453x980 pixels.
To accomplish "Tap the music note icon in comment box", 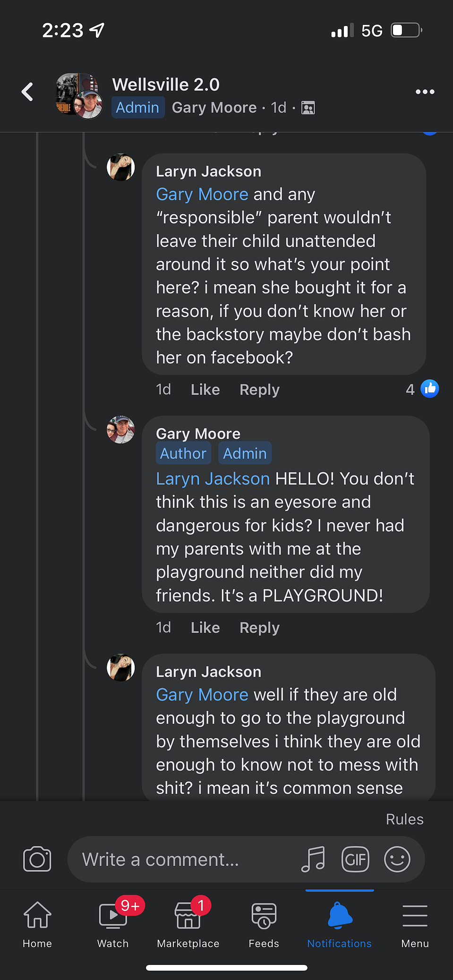I will [313, 859].
